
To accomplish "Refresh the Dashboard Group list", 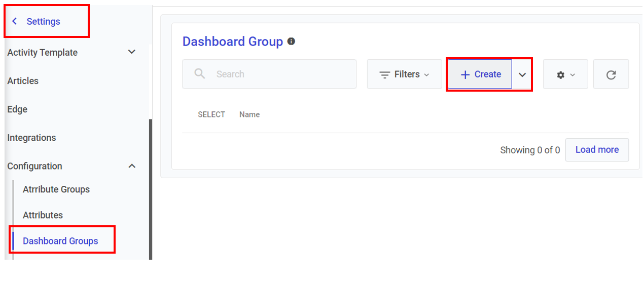I will [611, 74].
